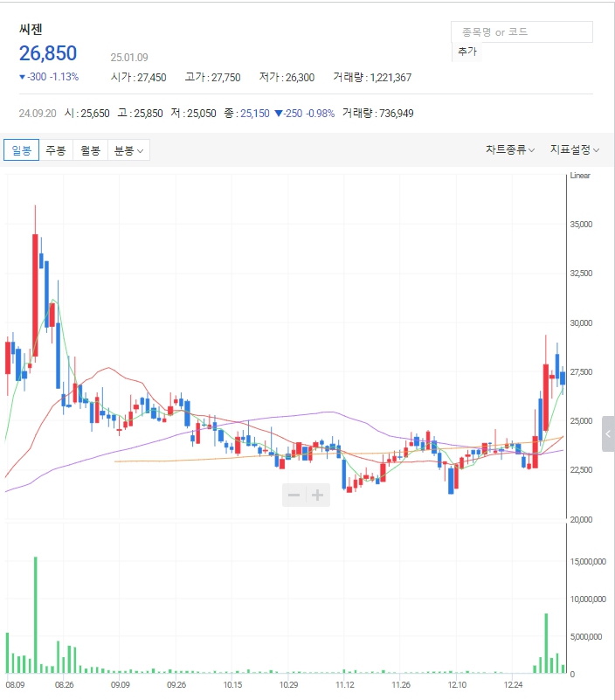Click the date 25.01.09
The width and height of the screenshot is (615, 700).
click(129, 57)
